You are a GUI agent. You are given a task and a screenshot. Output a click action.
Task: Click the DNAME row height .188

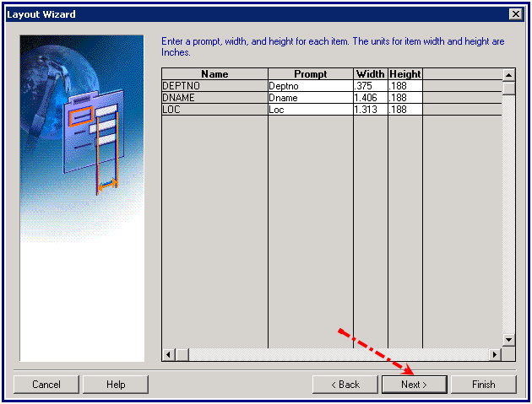click(x=405, y=98)
